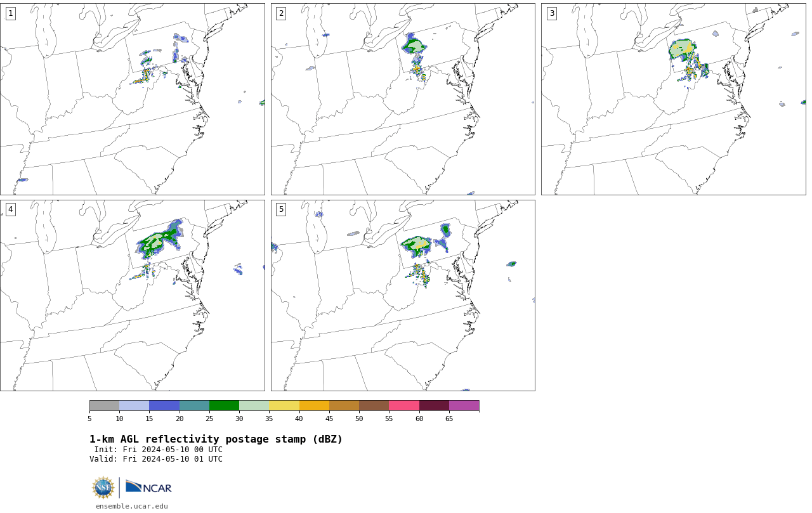
Task: Click the NCAR logo
Action: [148, 488]
